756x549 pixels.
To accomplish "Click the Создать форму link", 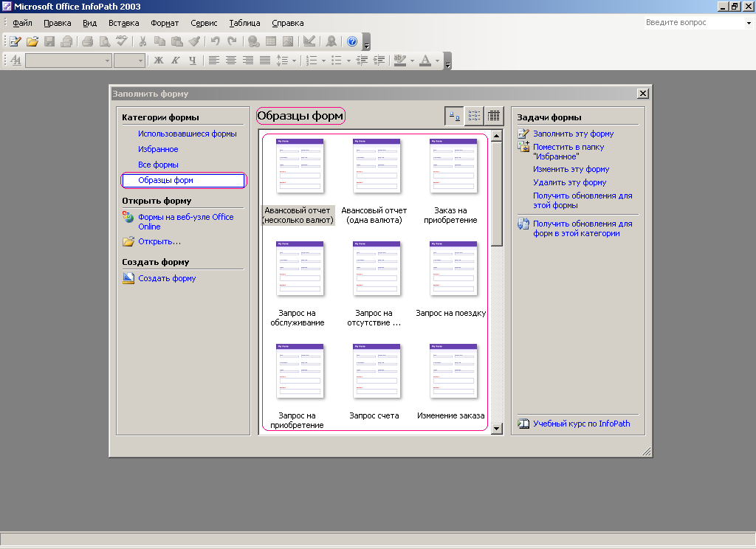I will [x=167, y=279].
